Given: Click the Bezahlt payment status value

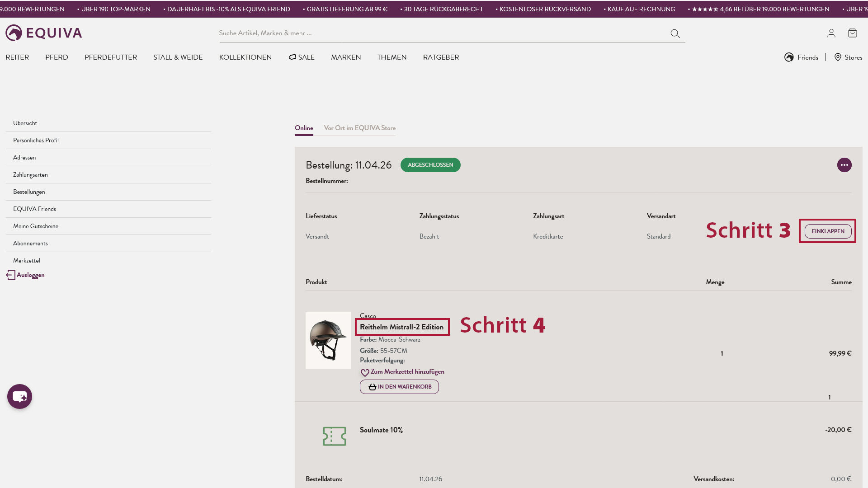Looking at the screenshot, I should pos(429,236).
